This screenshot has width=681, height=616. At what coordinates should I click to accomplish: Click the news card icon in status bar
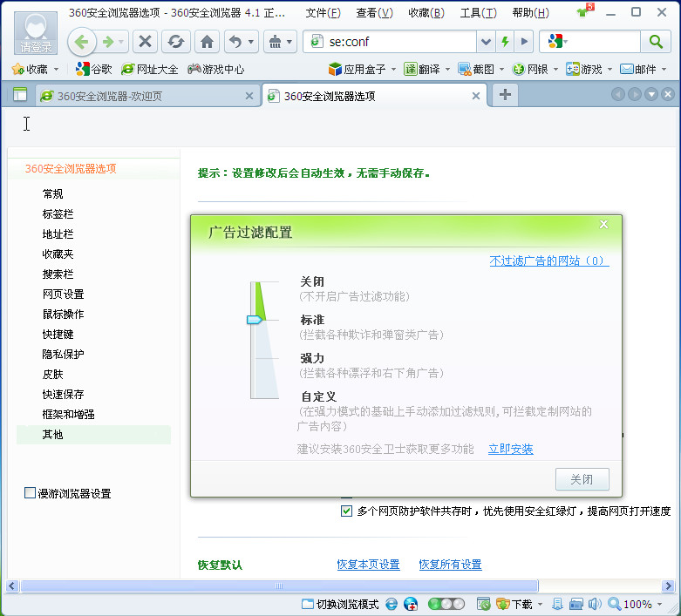pyautogui.click(x=576, y=604)
